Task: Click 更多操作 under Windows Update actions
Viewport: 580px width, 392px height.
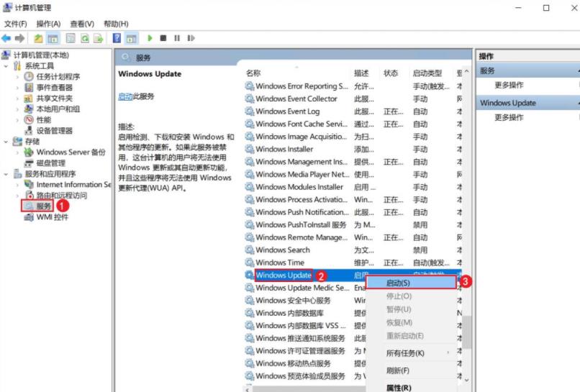Action: (509, 118)
